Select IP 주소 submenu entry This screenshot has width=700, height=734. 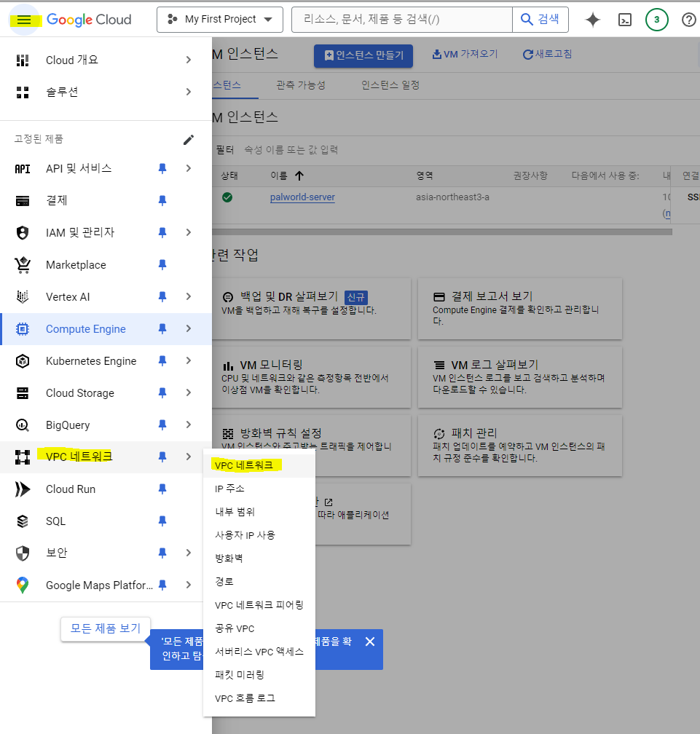coord(259,489)
